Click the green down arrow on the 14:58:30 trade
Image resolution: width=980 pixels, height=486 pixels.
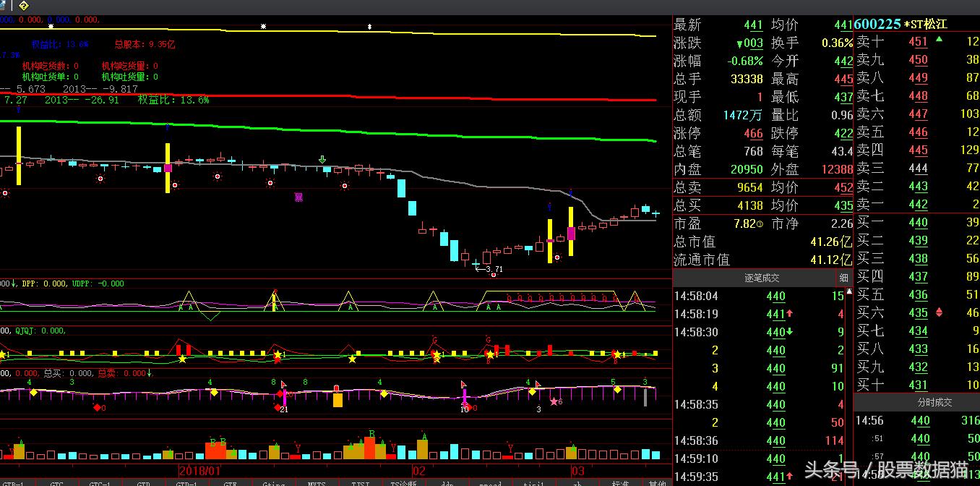click(790, 332)
